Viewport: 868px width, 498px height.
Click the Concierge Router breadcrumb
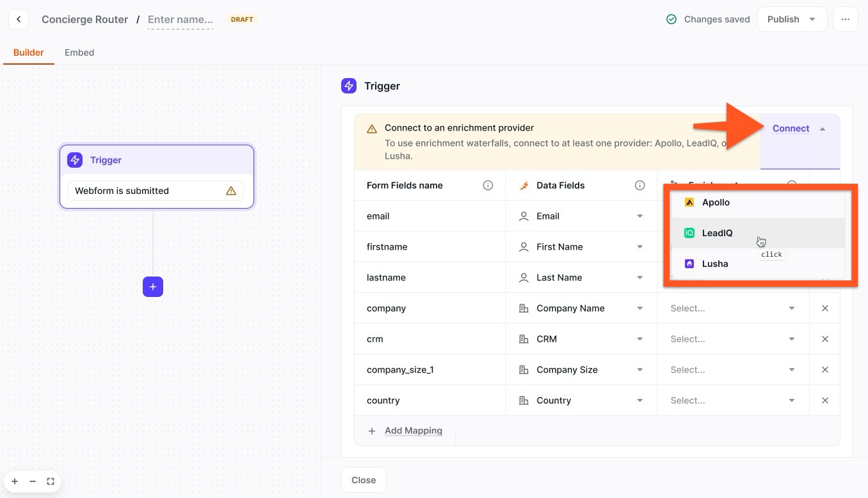tap(85, 19)
